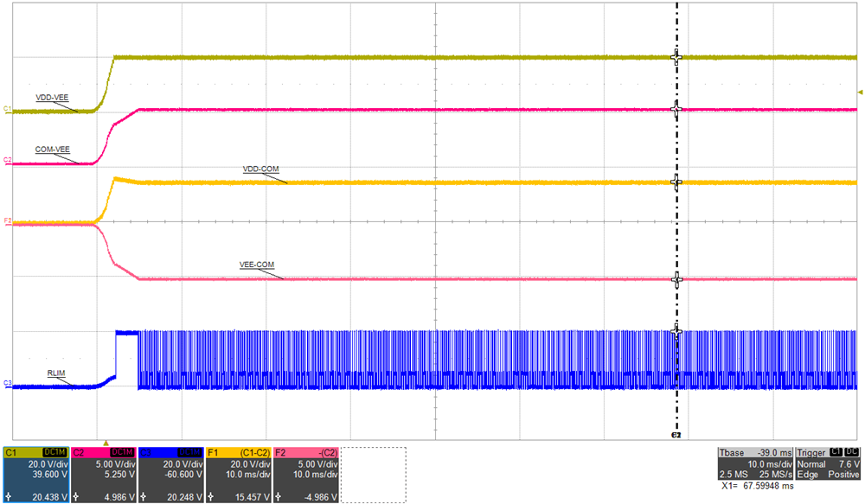The height and width of the screenshot is (504, 865).
Task: Click the C1 trigger source badge in Trigger box
Action: [836, 451]
